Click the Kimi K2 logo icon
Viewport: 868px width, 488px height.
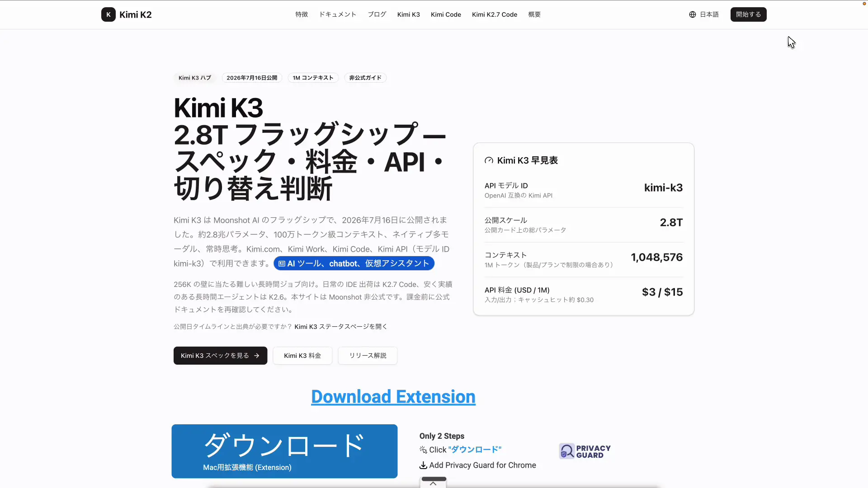tap(108, 14)
